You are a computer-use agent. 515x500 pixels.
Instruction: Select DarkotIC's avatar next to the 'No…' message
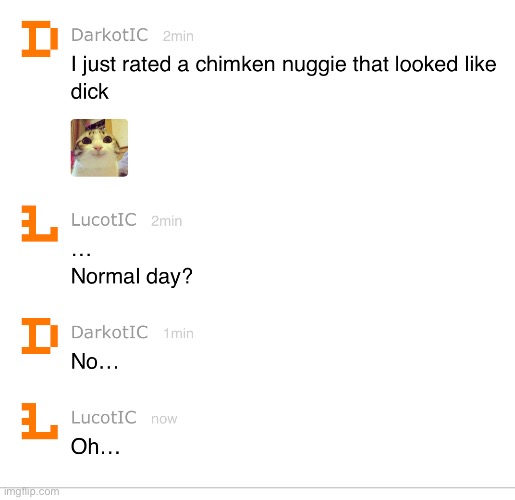pyautogui.click(x=40, y=336)
